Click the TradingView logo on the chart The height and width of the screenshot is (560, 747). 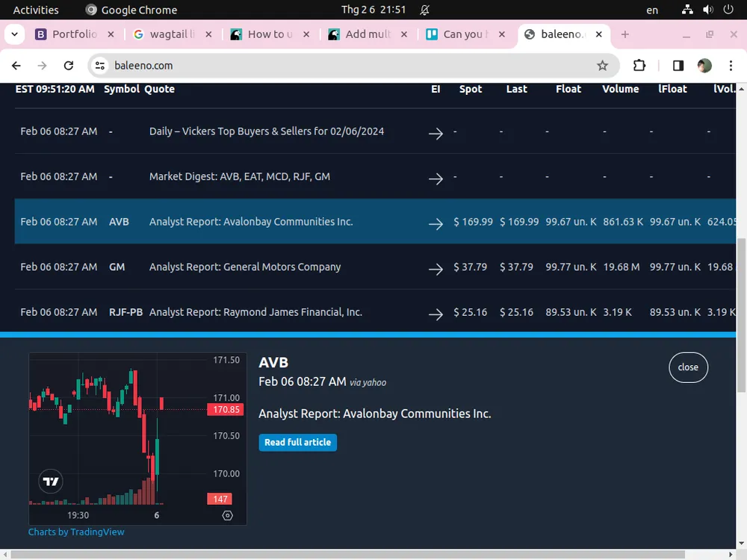coord(51,482)
